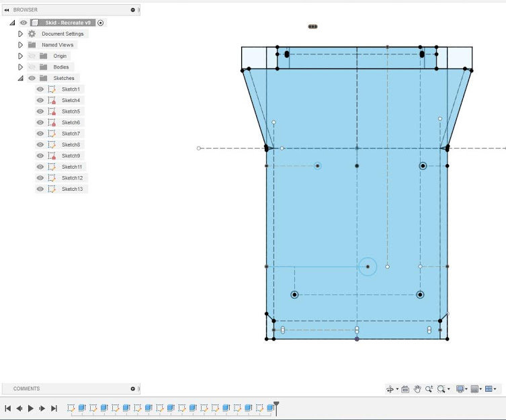
Task: Activate the Pan hand tool
Action: pyautogui.click(x=417, y=389)
